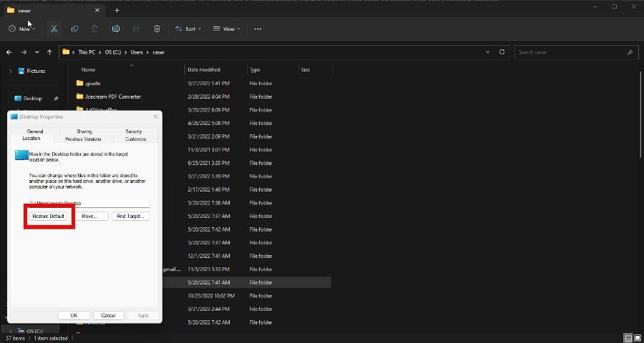Screen dimensions: 644x343
Task: Click the Paste clipboard icon in toolbar
Action: (x=95, y=29)
